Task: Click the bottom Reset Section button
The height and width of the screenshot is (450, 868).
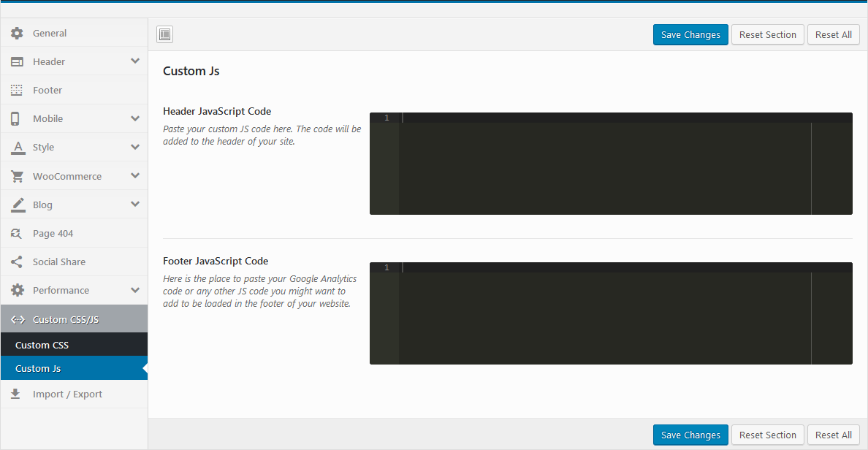Action: pyautogui.click(x=767, y=435)
